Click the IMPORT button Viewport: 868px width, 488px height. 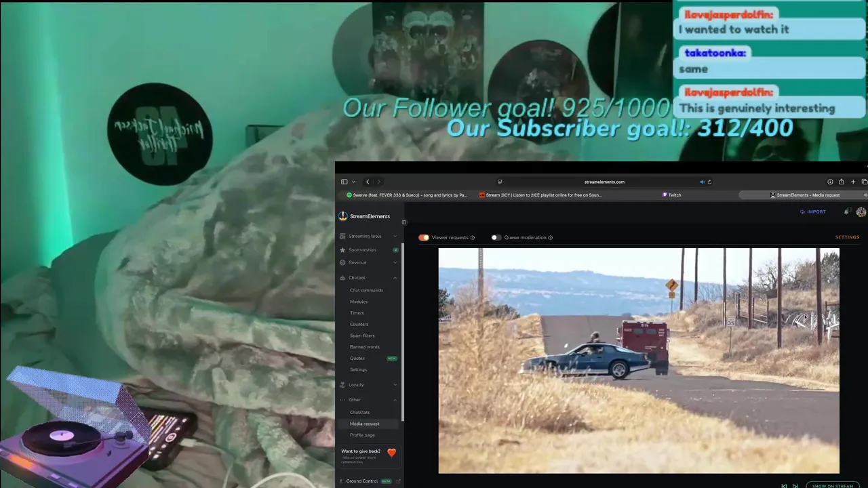tap(813, 211)
